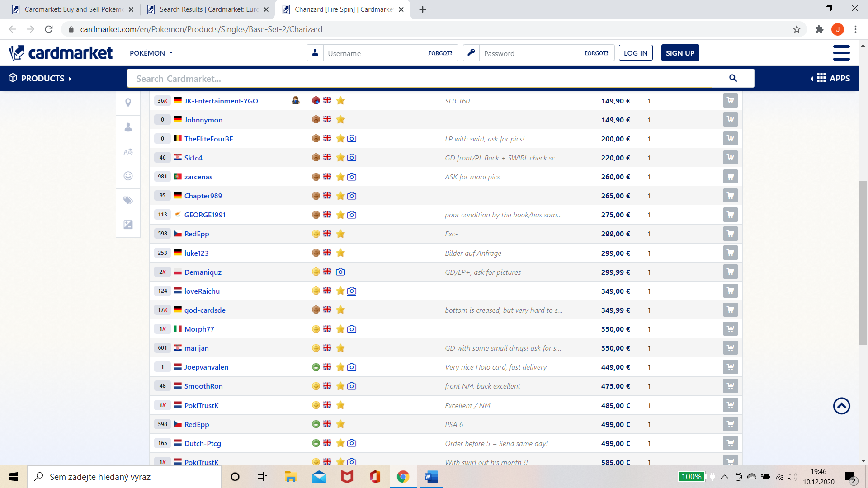Expand the POKÉMON game dropdown

click(151, 53)
